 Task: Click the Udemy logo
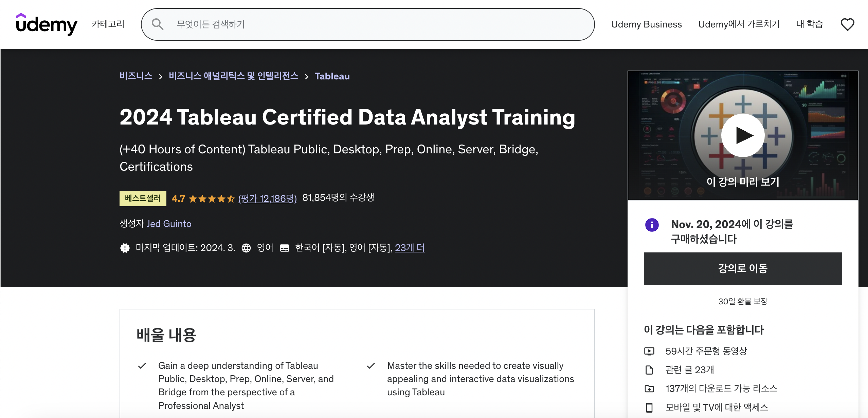47,24
